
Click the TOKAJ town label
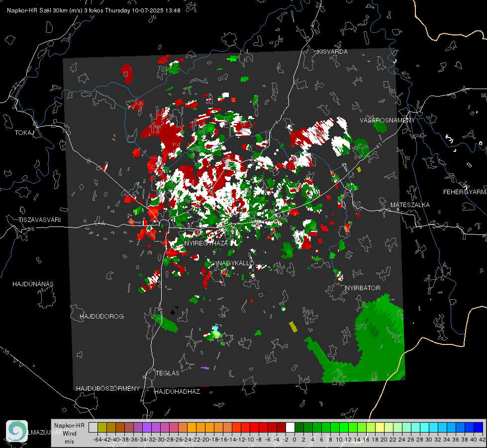click(x=24, y=133)
